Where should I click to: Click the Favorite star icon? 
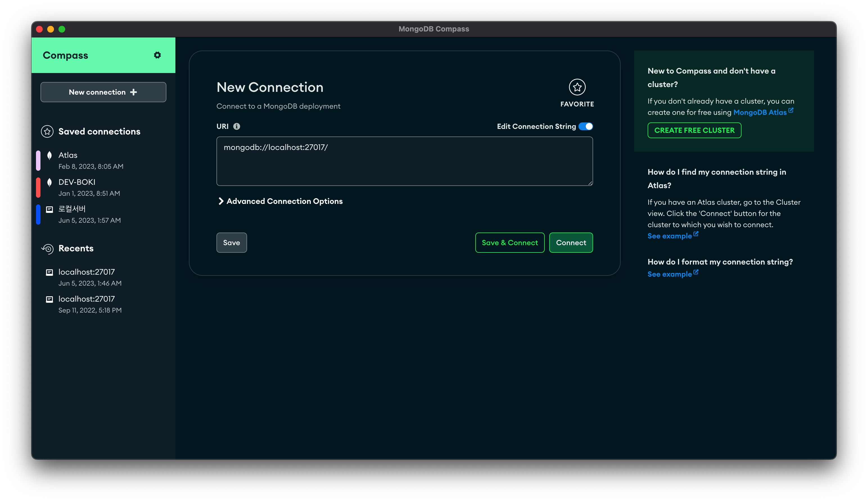click(x=577, y=87)
